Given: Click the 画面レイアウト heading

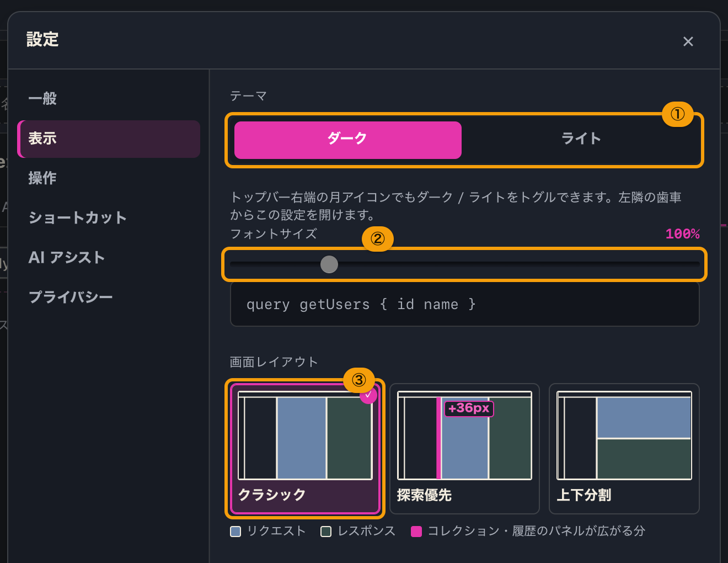Looking at the screenshot, I should pos(274,362).
